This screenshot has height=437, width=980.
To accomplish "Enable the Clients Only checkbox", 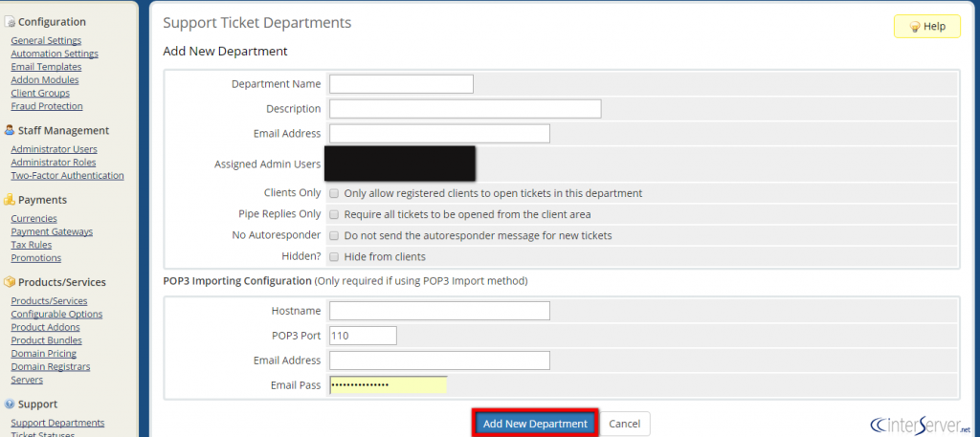I will (334, 193).
